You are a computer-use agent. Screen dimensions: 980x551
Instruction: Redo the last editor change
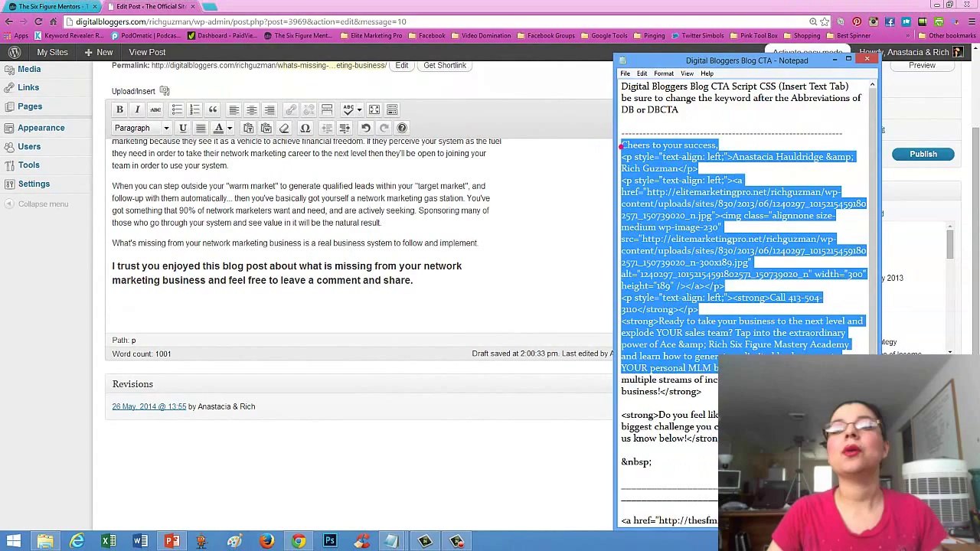pos(384,128)
